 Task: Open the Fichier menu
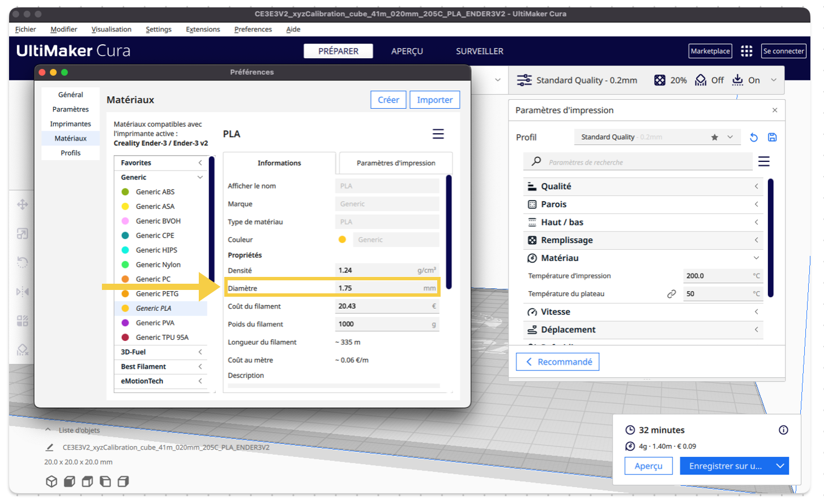(25, 29)
